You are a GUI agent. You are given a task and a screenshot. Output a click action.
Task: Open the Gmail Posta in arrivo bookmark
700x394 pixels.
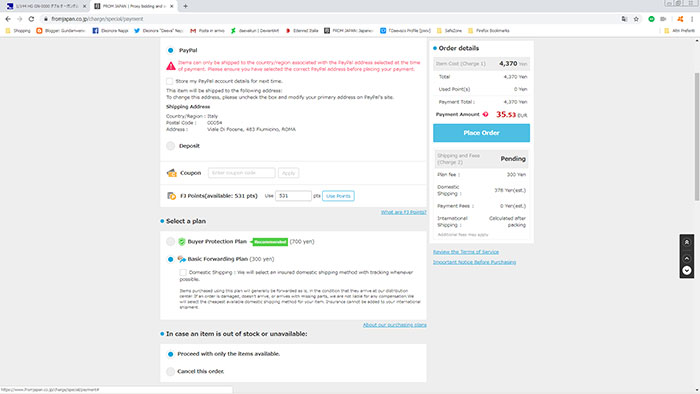point(207,31)
